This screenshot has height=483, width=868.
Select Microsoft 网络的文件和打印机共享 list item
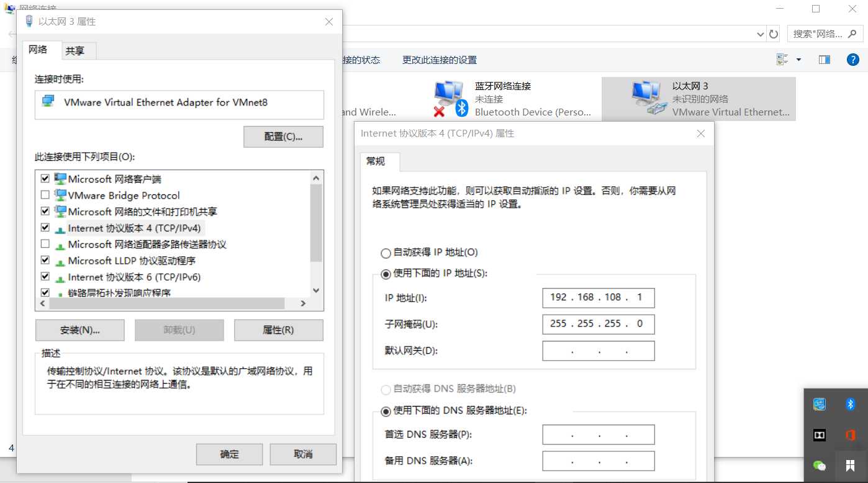pyautogui.click(x=143, y=212)
